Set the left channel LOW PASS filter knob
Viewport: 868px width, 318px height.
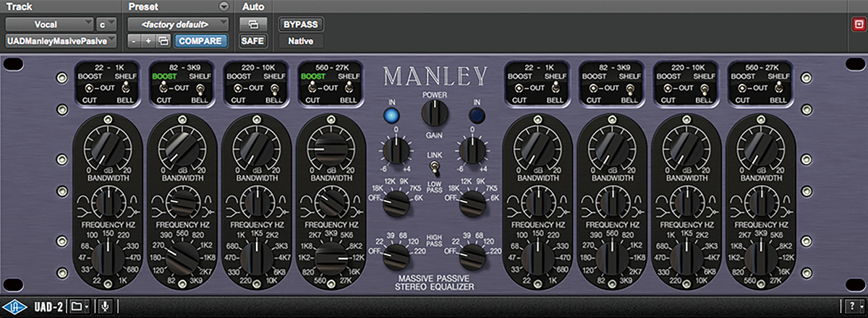395,203
